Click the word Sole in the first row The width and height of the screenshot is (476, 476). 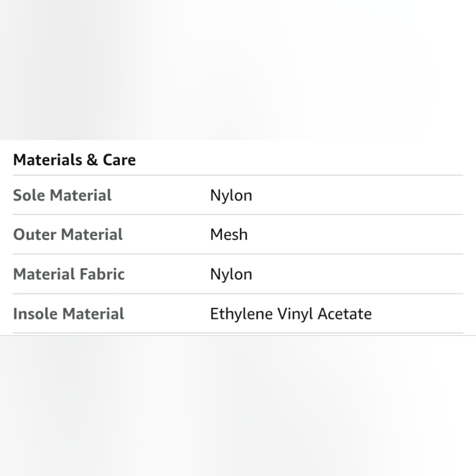tap(29, 195)
